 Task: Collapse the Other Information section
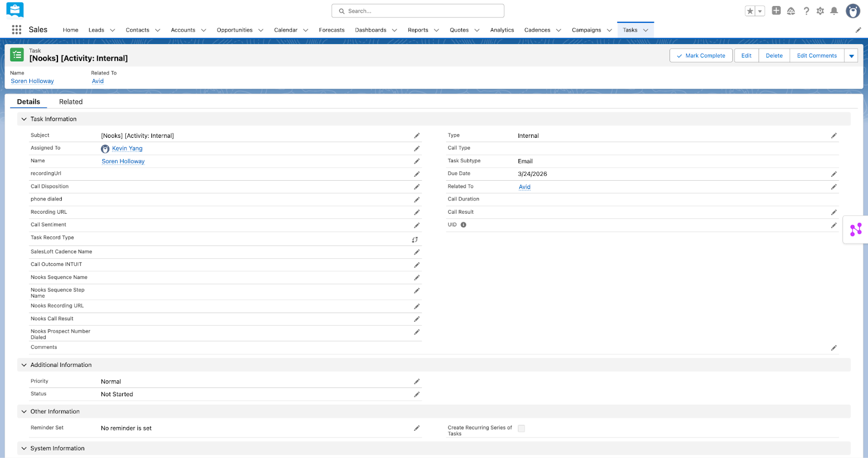24,411
